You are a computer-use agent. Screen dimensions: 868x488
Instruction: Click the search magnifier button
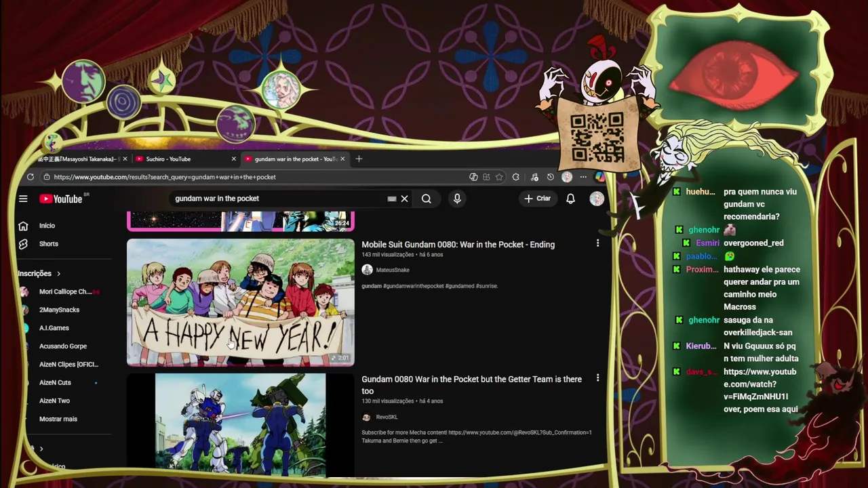426,199
